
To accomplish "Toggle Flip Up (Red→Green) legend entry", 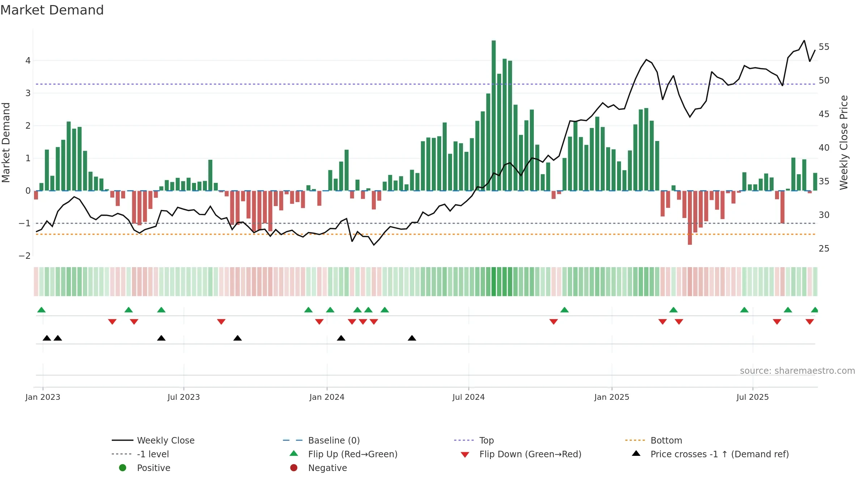I will tap(344, 454).
